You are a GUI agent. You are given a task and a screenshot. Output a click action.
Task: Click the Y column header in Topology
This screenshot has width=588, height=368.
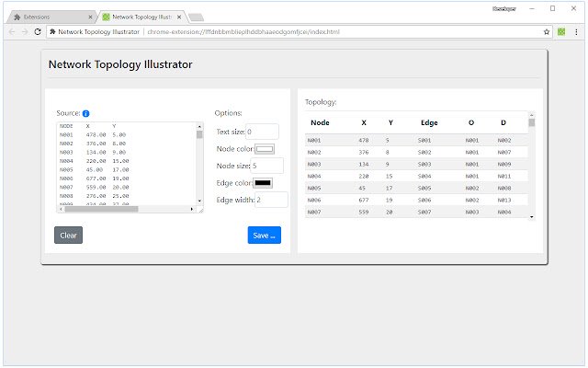coord(390,122)
